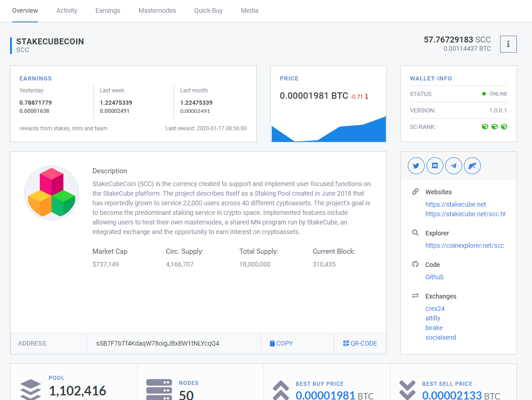The image size is (532, 400).
Task: Click the red price down arrow
Action: coord(366,97)
